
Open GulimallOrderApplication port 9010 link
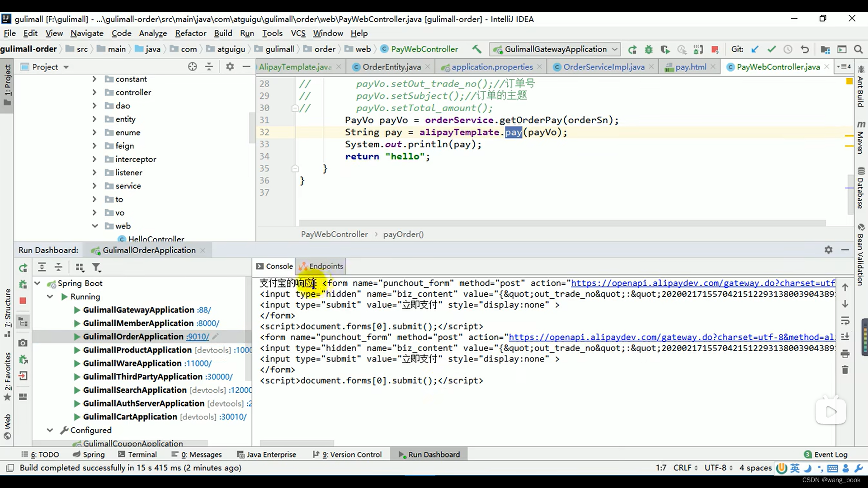198,337
